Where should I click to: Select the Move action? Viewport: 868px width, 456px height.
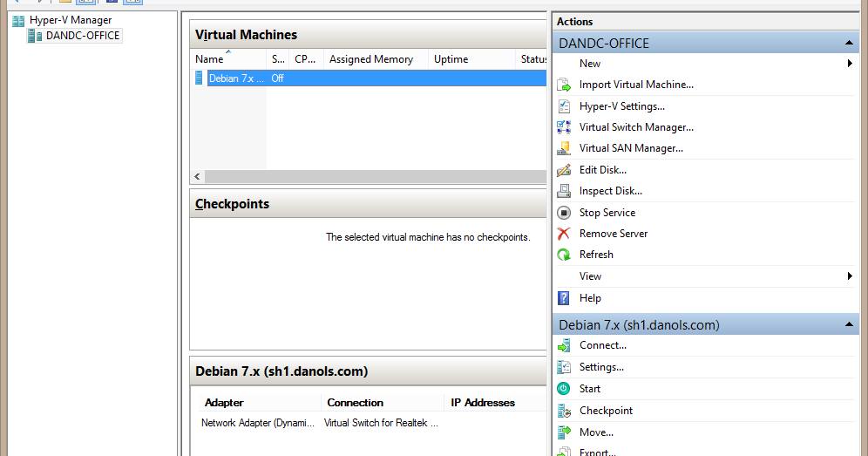pos(596,432)
